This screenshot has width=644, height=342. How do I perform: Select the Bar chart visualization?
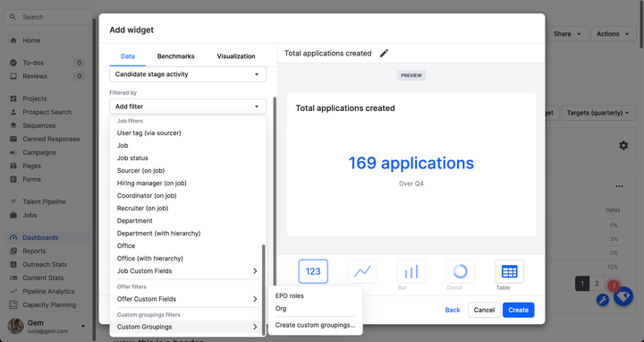point(411,271)
